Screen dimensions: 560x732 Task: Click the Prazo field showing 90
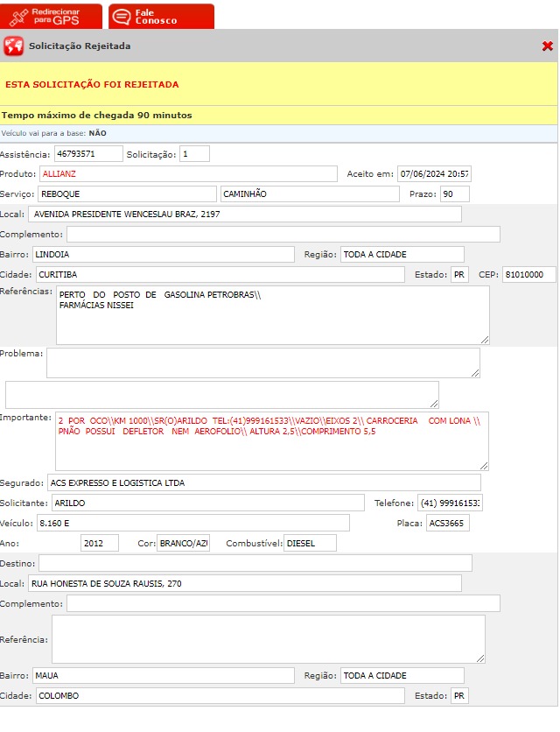click(454, 194)
